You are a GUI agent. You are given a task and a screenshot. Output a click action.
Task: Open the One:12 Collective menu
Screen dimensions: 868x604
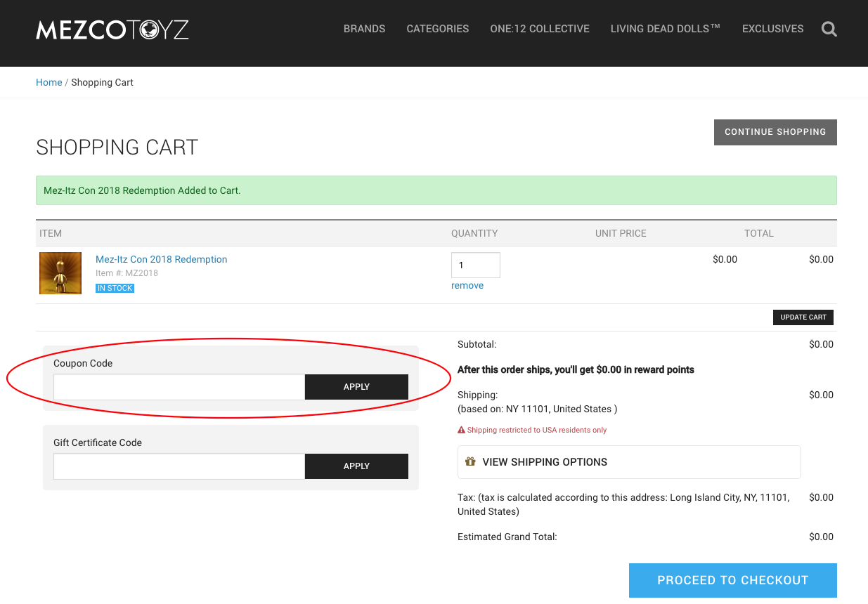(x=540, y=29)
